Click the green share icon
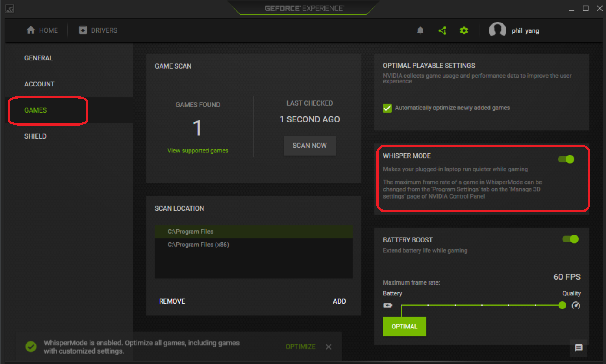606x364 pixels. (442, 30)
